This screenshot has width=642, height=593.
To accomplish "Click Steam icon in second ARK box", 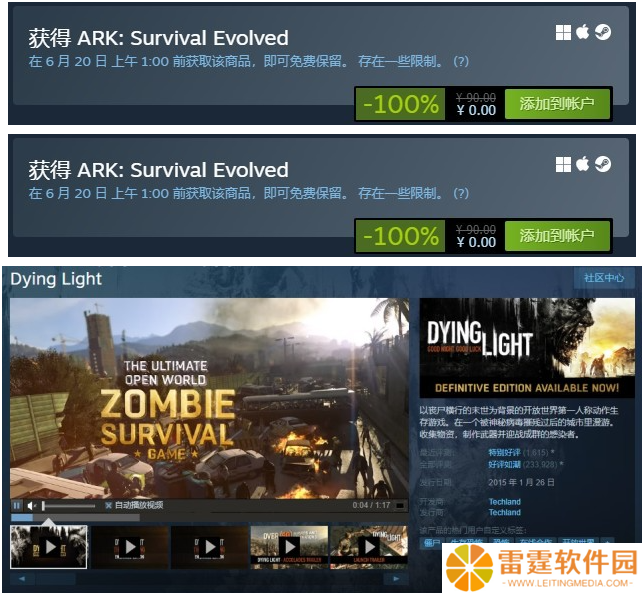I will point(603,165).
